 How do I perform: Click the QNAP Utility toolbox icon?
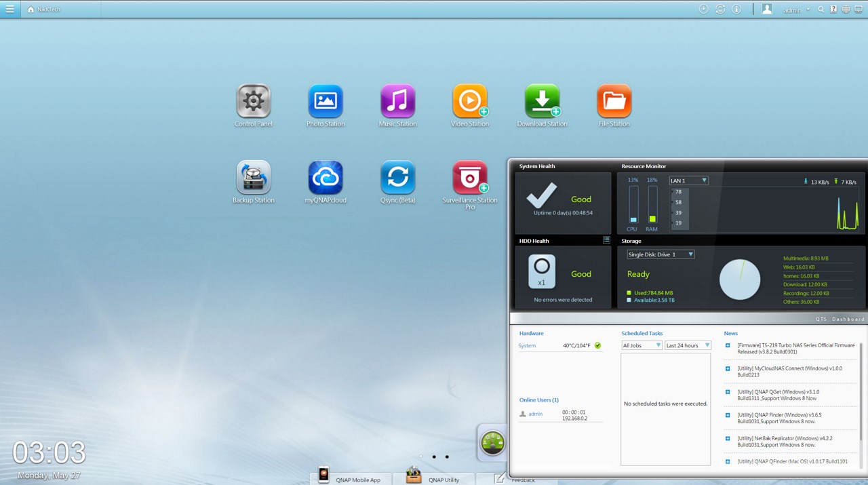[414, 475]
